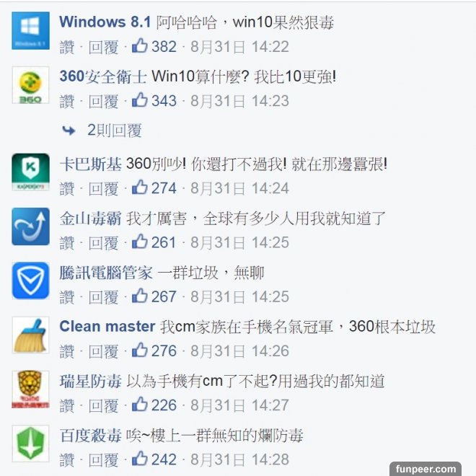Open the Windows 8.1 profile avatar

coord(30,31)
